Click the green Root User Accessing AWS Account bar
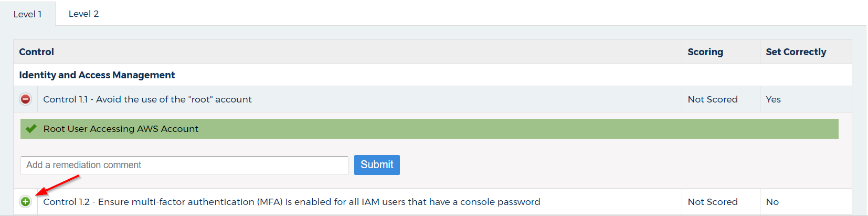Viewport: 868px width, 216px height. [x=429, y=129]
